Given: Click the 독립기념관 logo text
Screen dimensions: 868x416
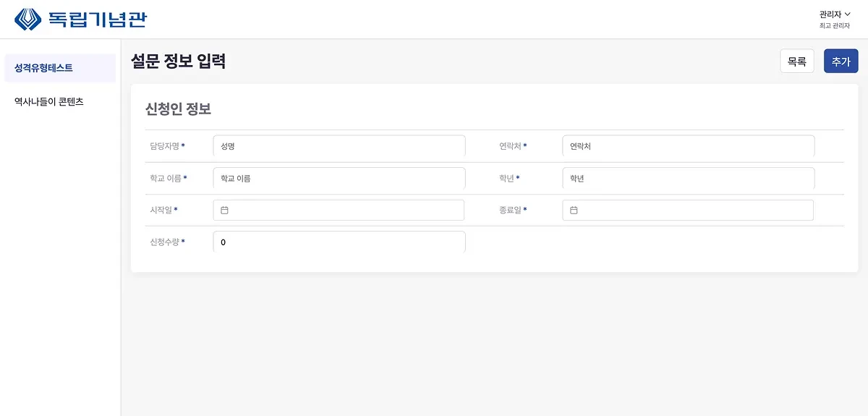Looking at the screenshot, I should [x=97, y=19].
